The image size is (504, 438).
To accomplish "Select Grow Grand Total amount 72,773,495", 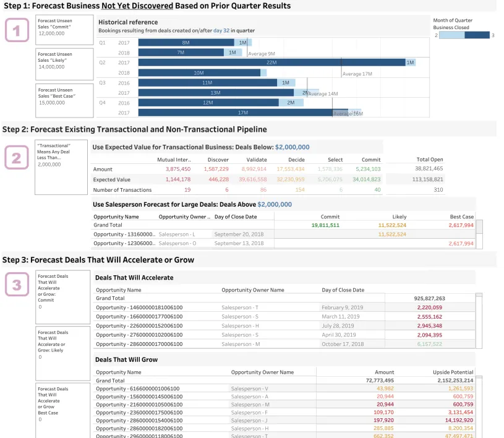I will (380, 380).
